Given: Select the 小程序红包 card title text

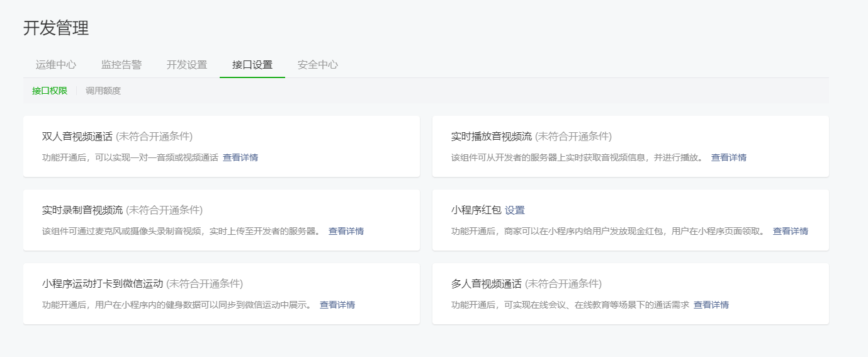Looking at the screenshot, I should pos(476,210).
